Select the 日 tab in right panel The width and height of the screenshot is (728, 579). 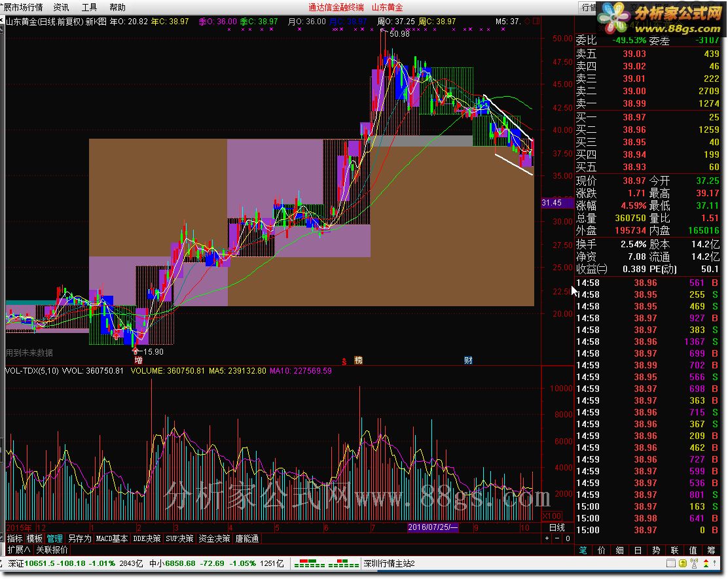638,550
